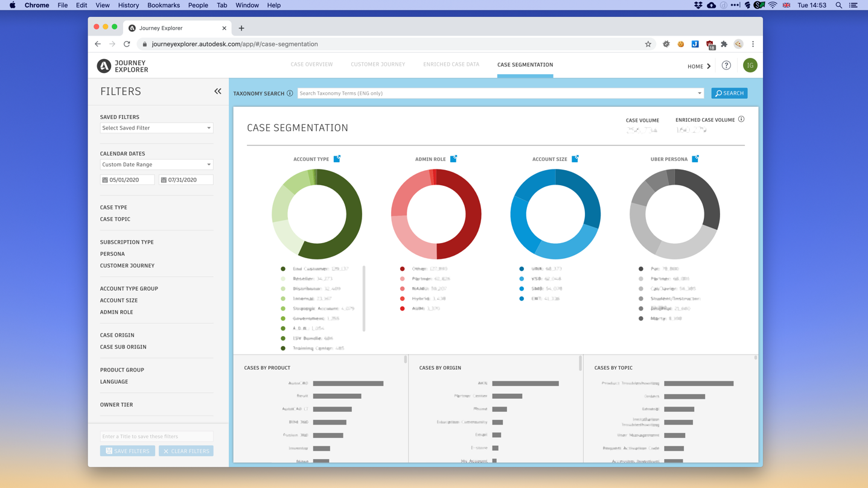Go back in browser history

click(x=98, y=44)
